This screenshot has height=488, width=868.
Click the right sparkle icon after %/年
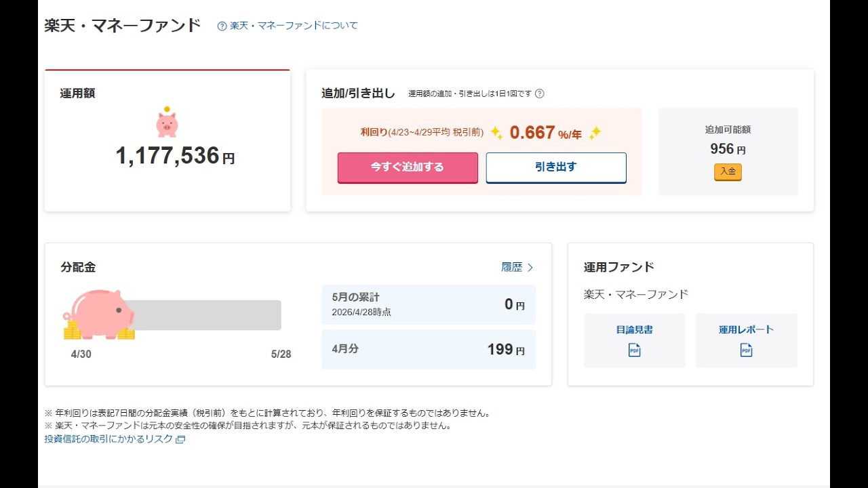point(595,133)
